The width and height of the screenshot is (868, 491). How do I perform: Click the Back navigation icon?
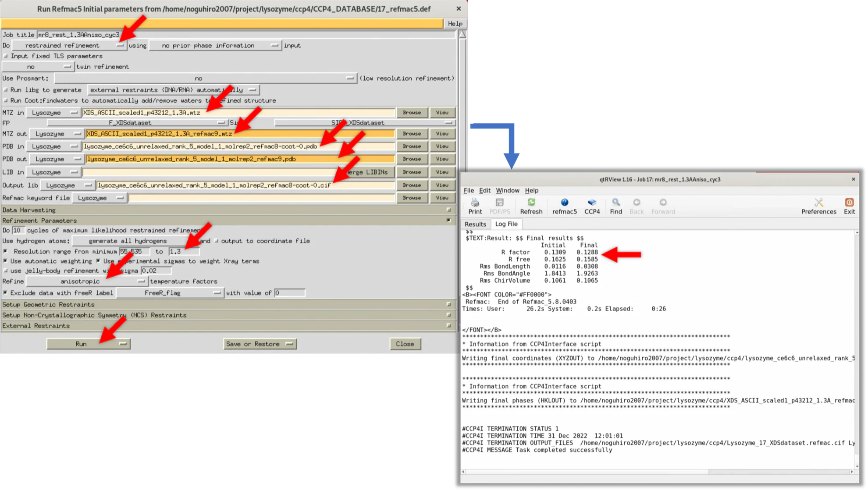pos(637,206)
